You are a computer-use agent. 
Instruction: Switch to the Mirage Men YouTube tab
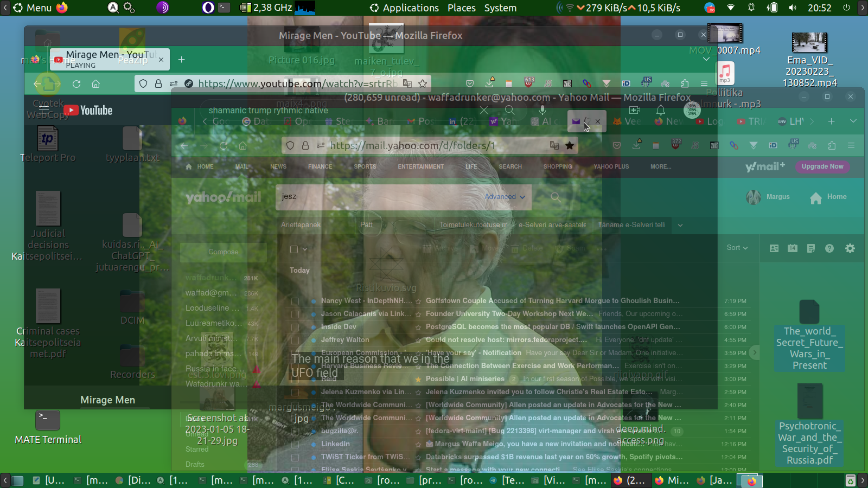pyautogui.click(x=110, y=59)
